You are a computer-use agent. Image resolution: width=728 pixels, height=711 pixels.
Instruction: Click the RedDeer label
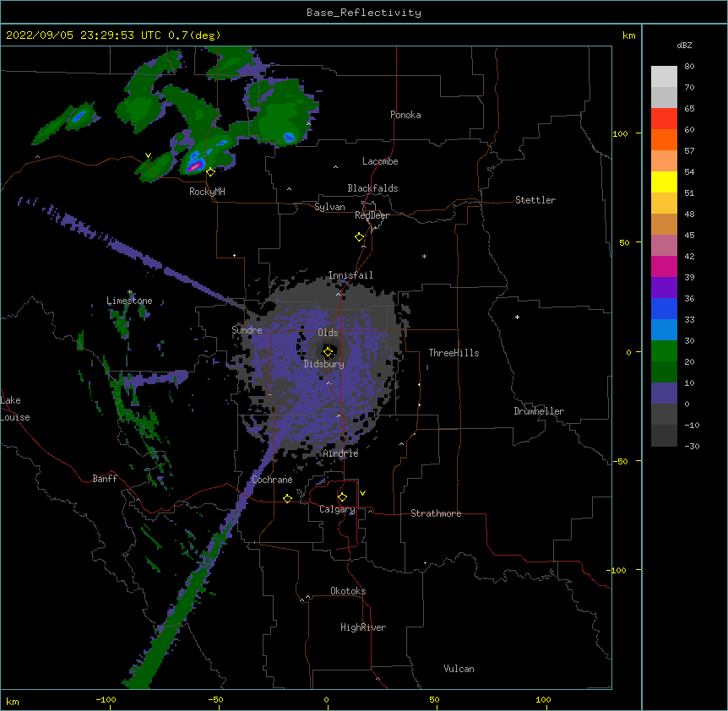372,215
